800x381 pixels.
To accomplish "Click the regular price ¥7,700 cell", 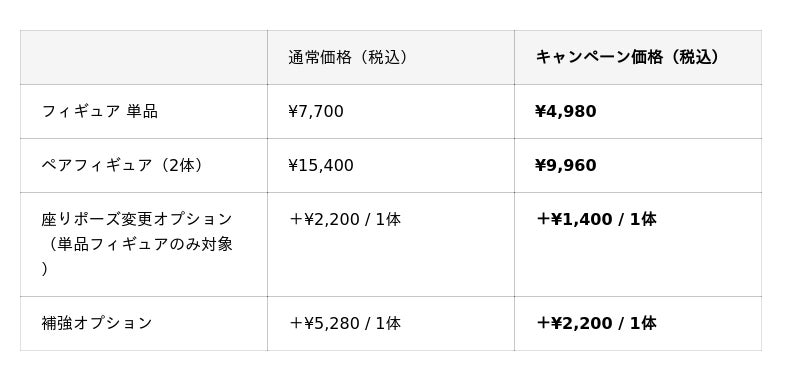I will [x=316, y=111].
